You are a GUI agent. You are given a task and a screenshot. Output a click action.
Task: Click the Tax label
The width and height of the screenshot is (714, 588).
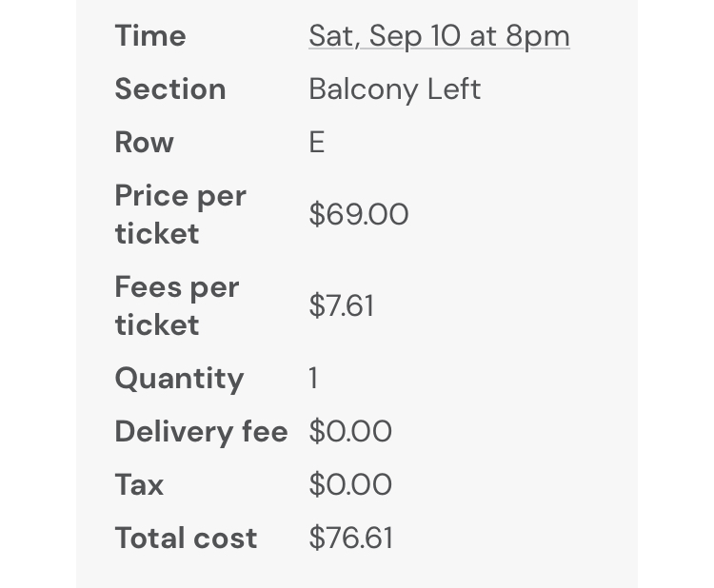click(139, 485)
